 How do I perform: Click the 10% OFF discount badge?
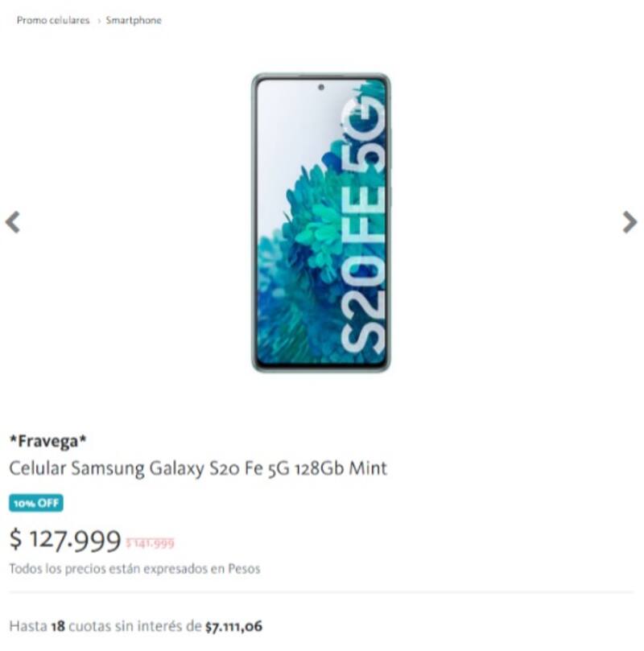[36, 503]
